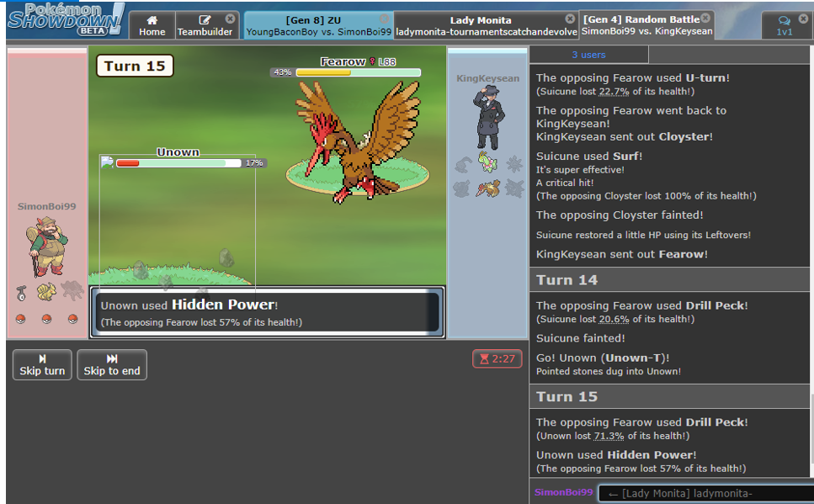
Task: Click 'The opposing Cloyster fainted!' log line
Action: click(620, 215)
